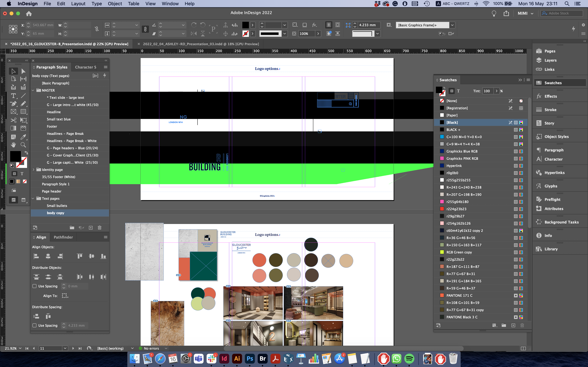The height and width of the screenshot is (367, 588).
Task: Click the trash icon in Swatches panel
Action: 522,325
